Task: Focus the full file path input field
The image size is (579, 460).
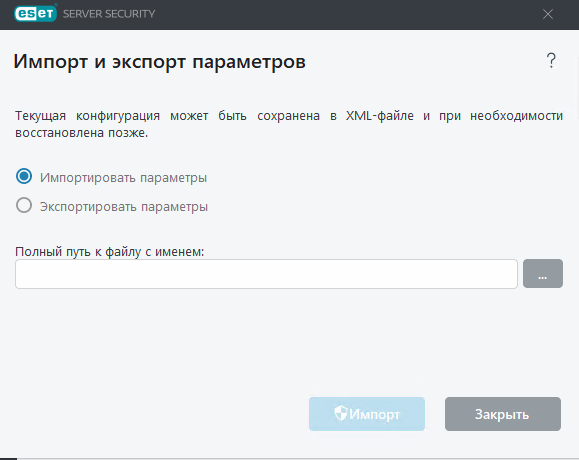Action: (266, 274)
